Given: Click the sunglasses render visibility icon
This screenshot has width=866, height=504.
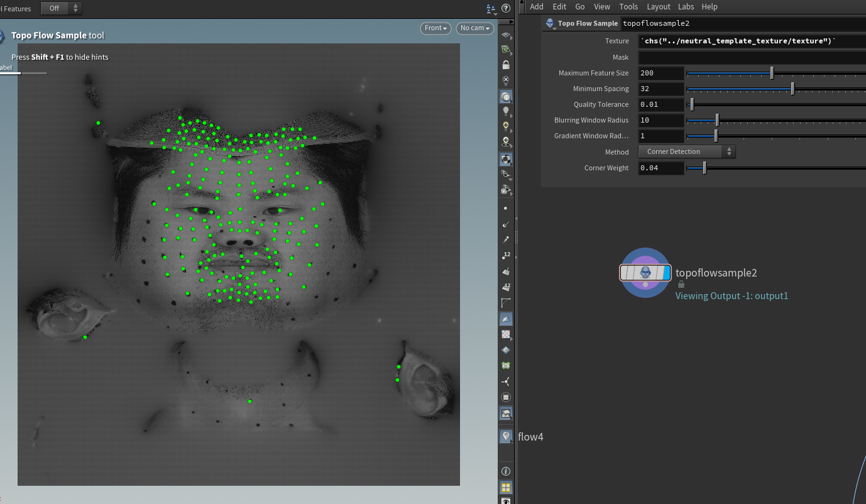Looking at the screenshot, I should (506, 189).
